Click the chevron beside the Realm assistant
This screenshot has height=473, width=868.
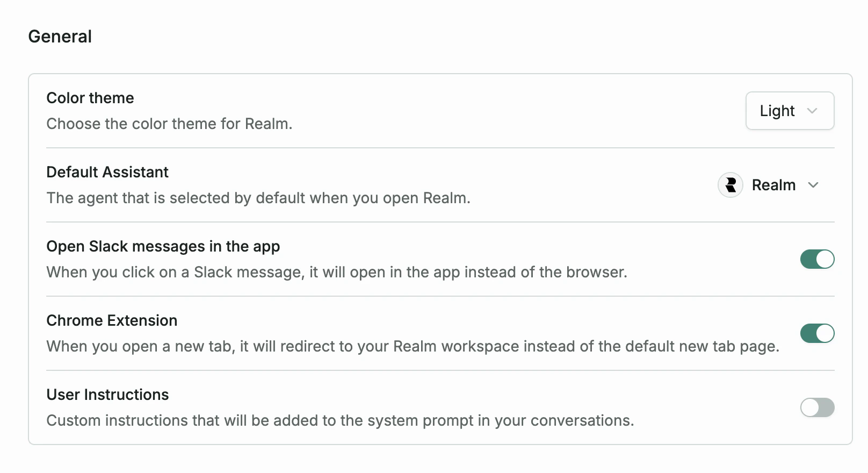[x=815, y=185]
